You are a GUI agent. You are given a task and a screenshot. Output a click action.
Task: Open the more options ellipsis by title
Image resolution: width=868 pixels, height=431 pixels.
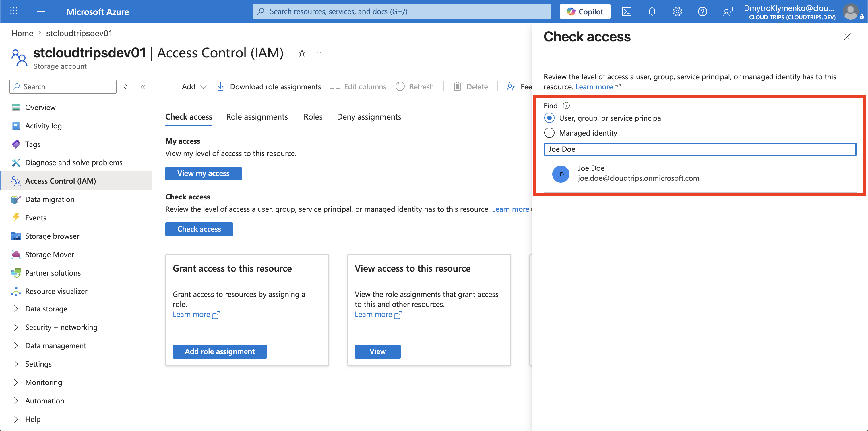tap(320, 53)
